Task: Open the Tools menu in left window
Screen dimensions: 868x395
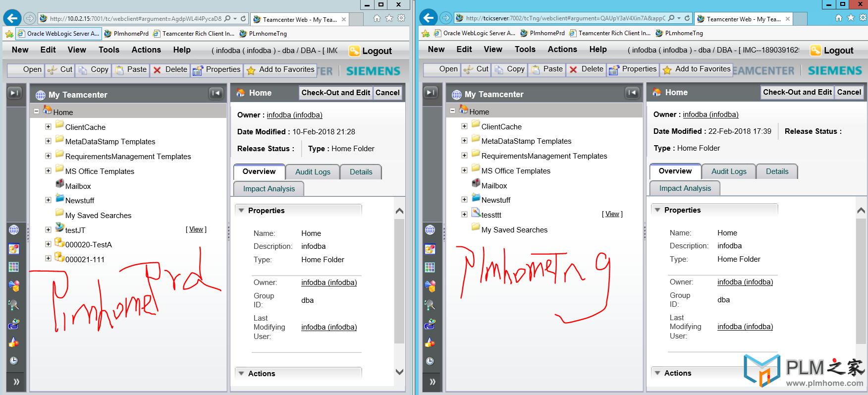Action: click(109, 50)
